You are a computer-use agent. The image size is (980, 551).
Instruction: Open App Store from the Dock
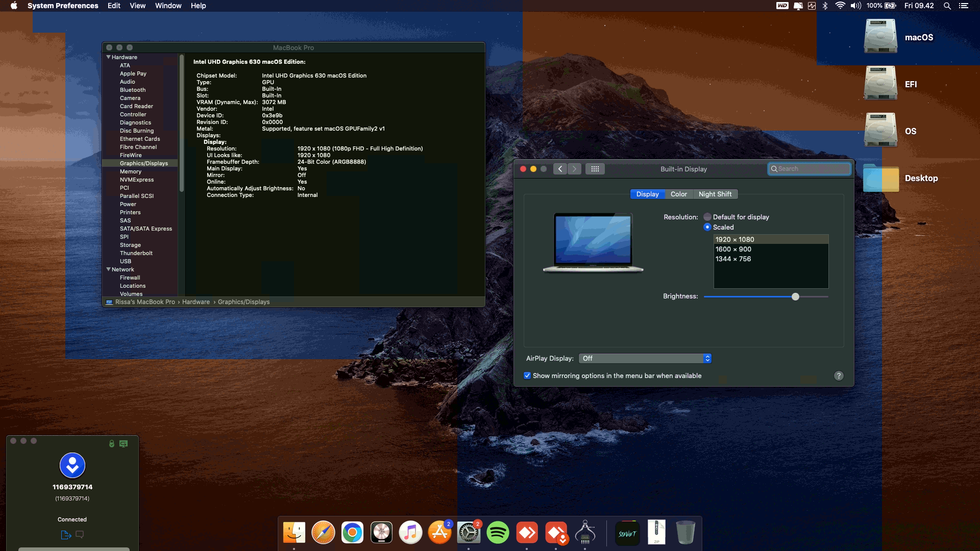pyautogui.click(x=439, y=533)
